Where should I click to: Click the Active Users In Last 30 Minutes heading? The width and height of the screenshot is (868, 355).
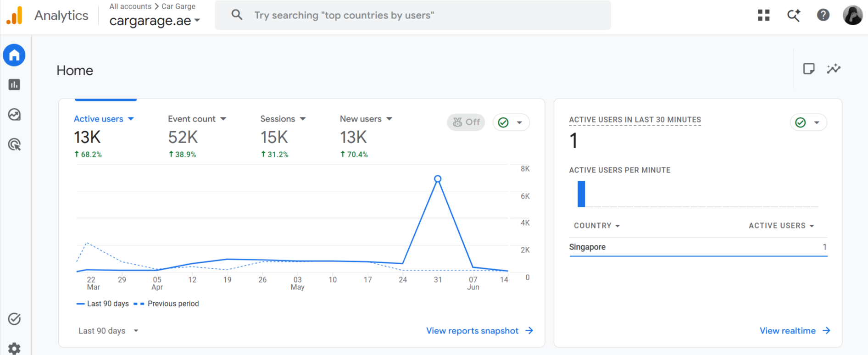[x=635, y=120]
